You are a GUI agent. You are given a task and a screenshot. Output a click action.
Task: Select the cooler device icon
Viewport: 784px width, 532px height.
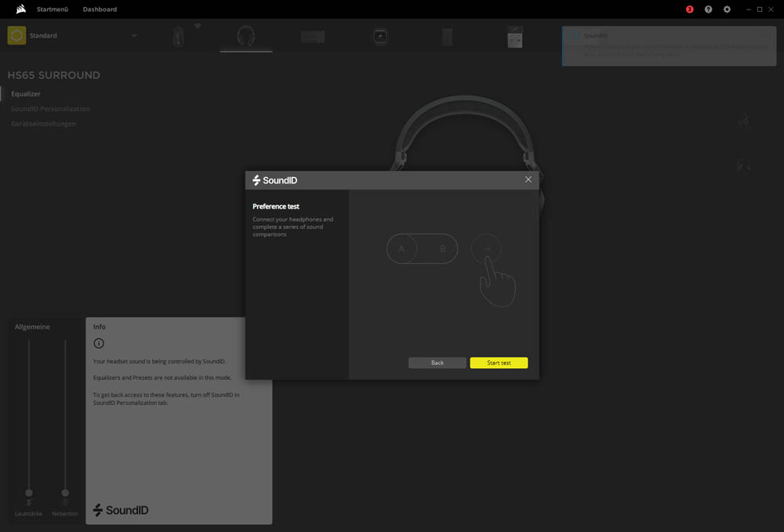(x=380, y=37)
